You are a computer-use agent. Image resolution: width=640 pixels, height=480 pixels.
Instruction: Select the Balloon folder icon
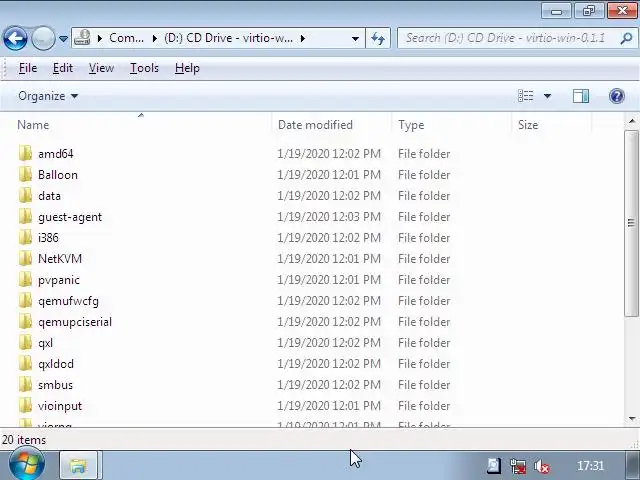click(x=25, y=175)
